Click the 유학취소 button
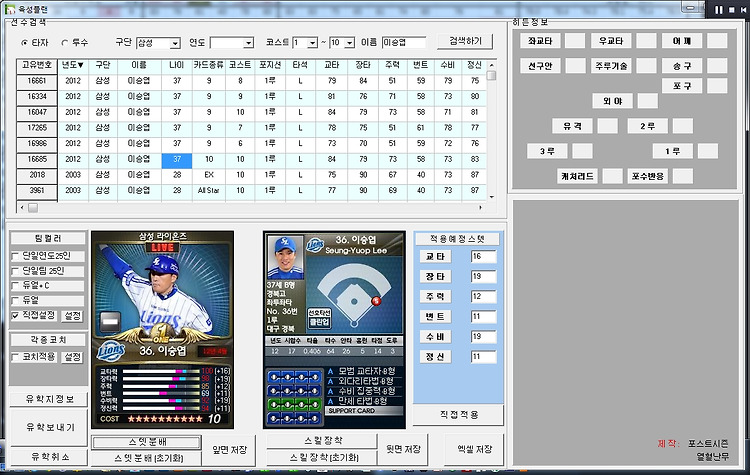 coord(49,457)
